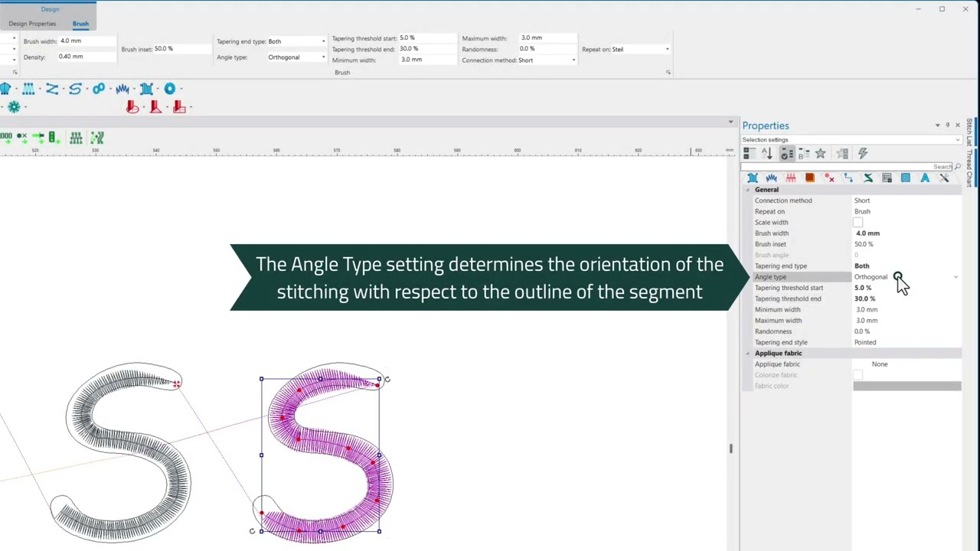Choose the chain link stitch tool
Viewport: 980px width, 551px height.
(x=99, y=90)
